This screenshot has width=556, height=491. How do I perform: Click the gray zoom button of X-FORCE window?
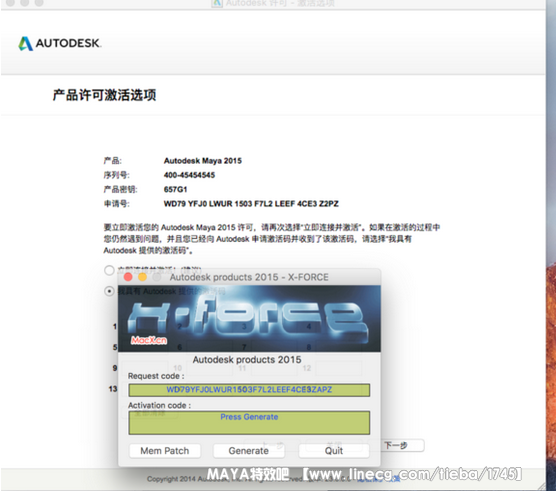[156, 277]
